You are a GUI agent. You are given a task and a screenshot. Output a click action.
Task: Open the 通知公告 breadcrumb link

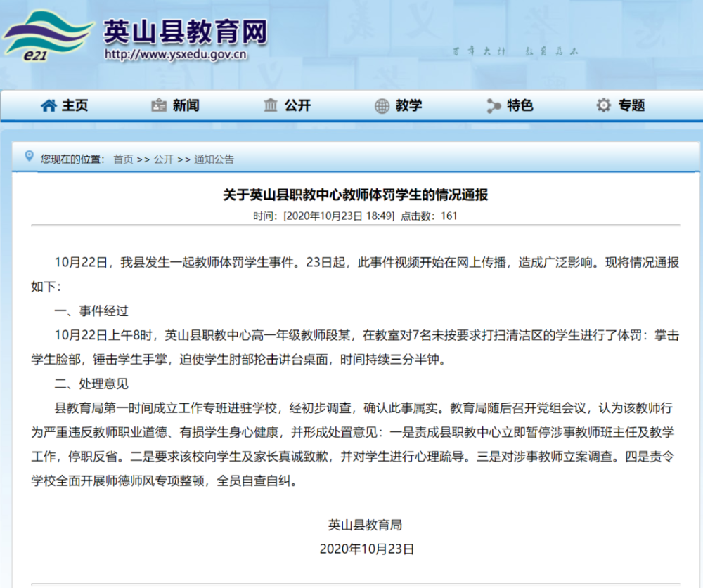coord(214,159)
